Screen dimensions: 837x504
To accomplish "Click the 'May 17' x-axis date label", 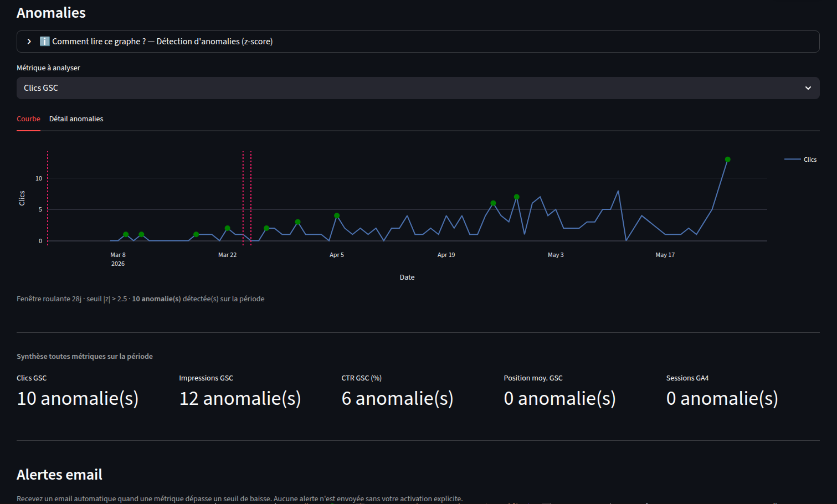I will click(x=665, y=255).
